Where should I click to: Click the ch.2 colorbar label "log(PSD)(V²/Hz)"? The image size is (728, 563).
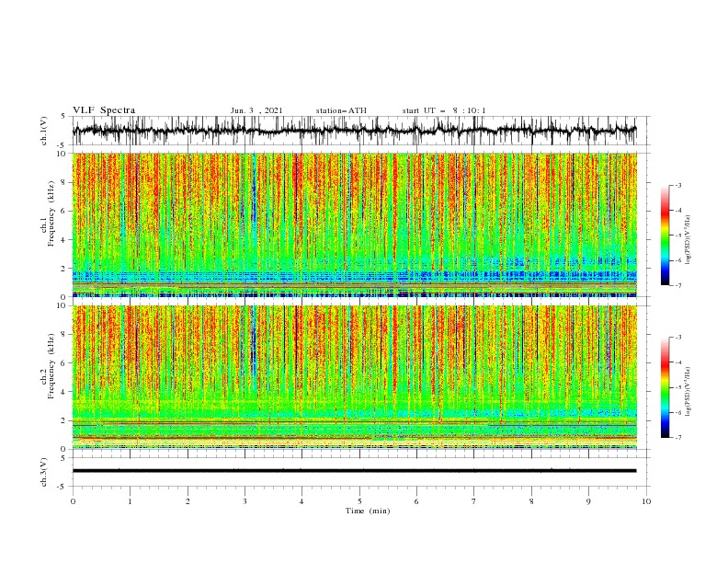tap(688, 392)
